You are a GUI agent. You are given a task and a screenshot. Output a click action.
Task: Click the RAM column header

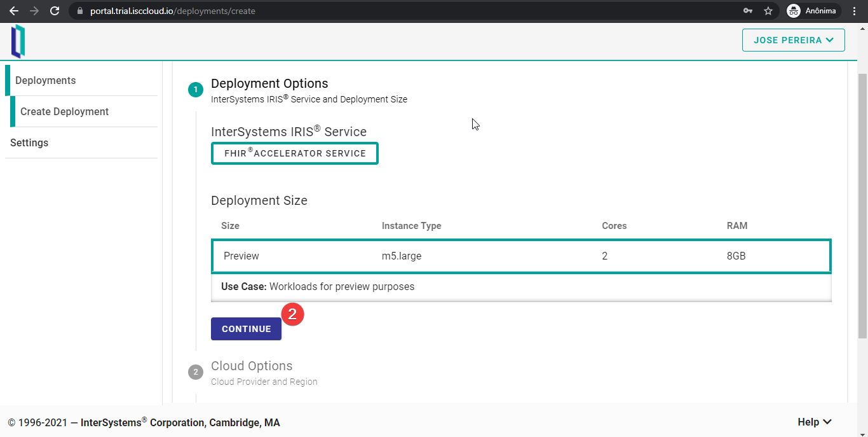coord(737,226)
